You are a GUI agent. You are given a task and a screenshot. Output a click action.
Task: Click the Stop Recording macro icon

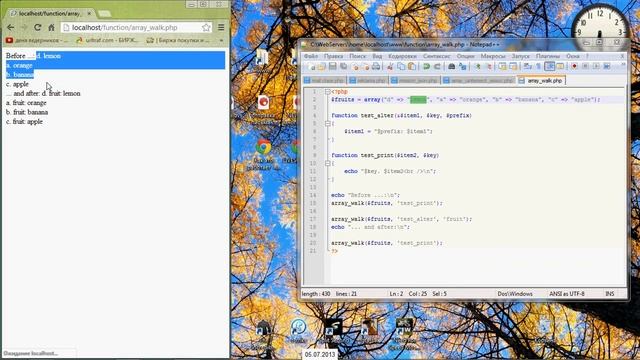click(585, 67)
